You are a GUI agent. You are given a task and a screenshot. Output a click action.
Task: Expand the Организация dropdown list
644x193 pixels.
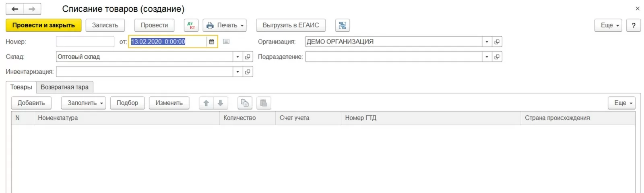point(487,42)
